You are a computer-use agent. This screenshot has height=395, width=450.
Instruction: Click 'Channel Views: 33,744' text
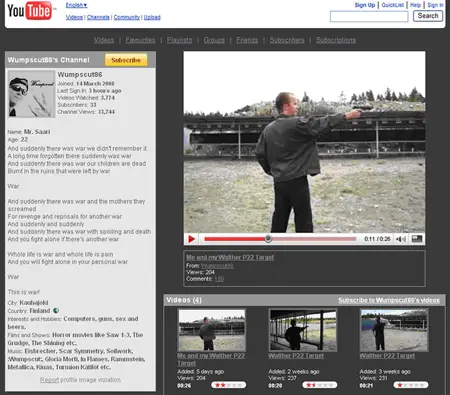[86, 112]
